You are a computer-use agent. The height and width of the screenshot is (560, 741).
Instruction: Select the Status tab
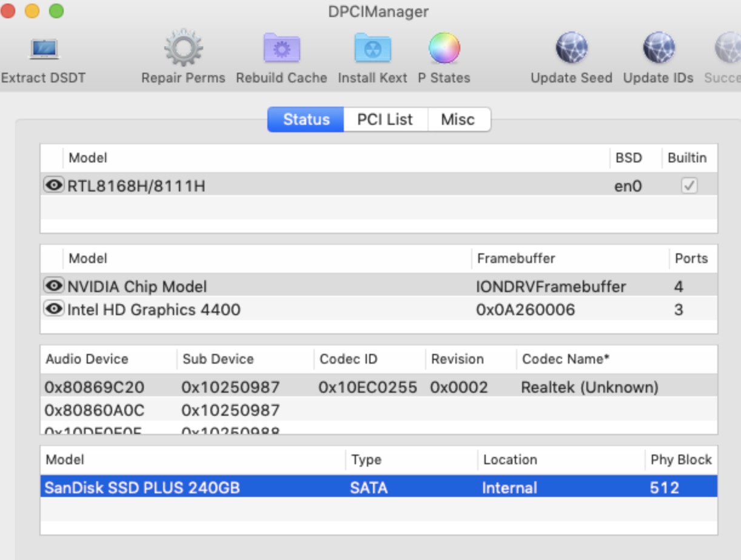306,119
